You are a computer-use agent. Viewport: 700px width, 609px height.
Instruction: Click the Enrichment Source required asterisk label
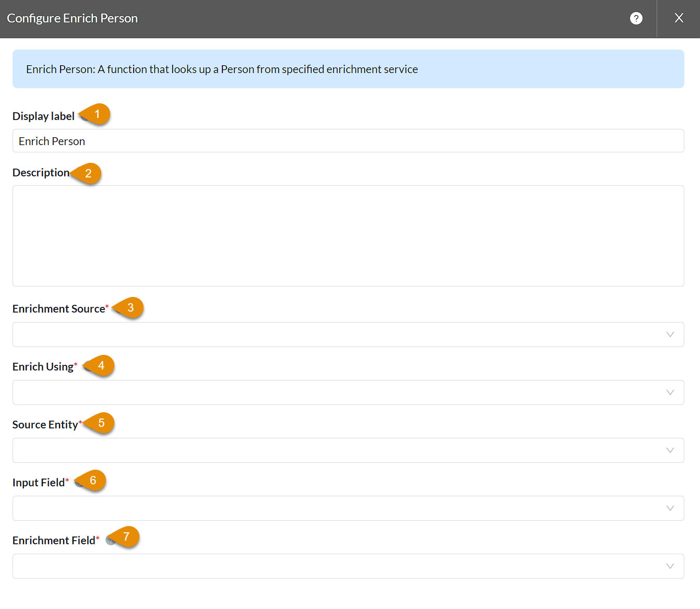(x=60, y=308)
